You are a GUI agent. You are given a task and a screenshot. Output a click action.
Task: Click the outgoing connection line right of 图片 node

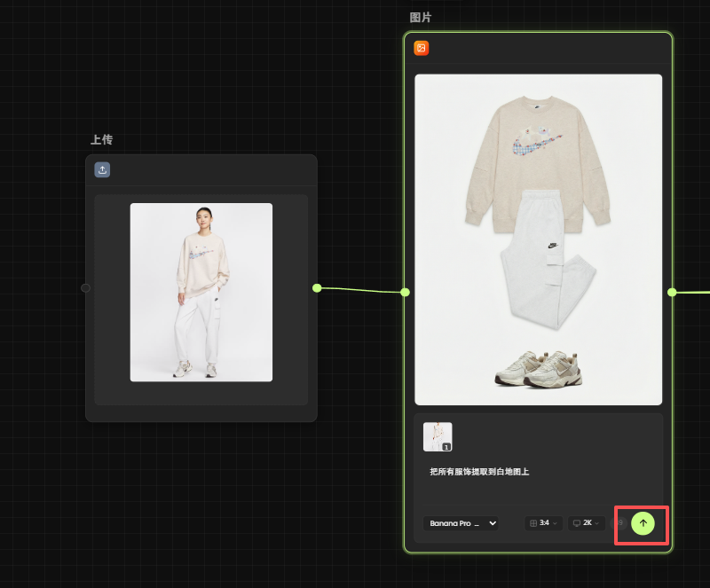pyautogui.click(x=692, y=292)
